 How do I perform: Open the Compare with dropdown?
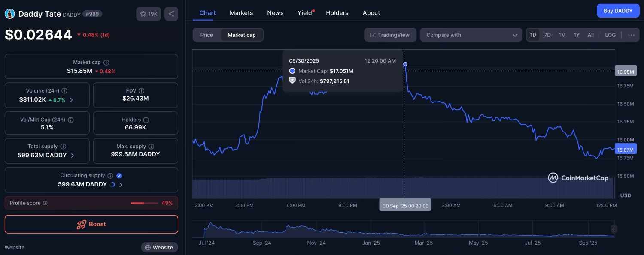(471, 35)
